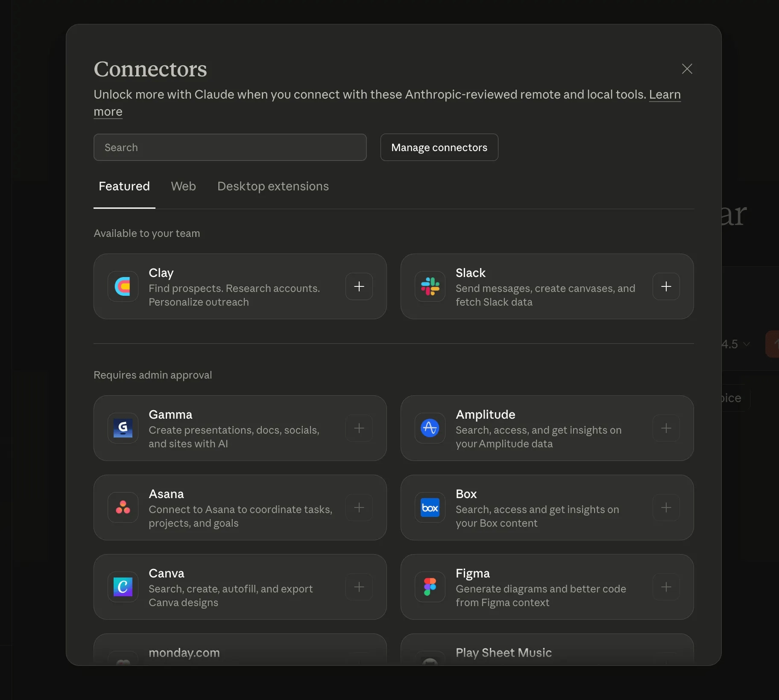Click the Canva logo icon
This screenshot has height=700, width=779.
(x=123, y=587)
